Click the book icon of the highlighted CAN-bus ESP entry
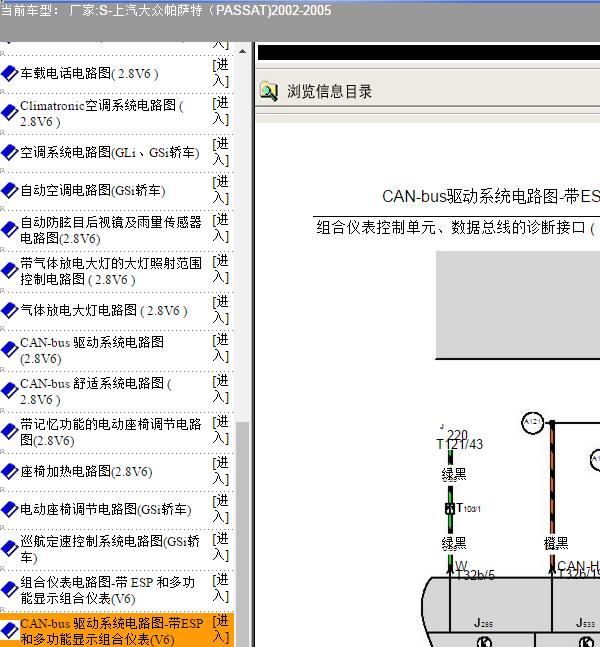This screenshot has width=600, height=647. coord(9,630)
